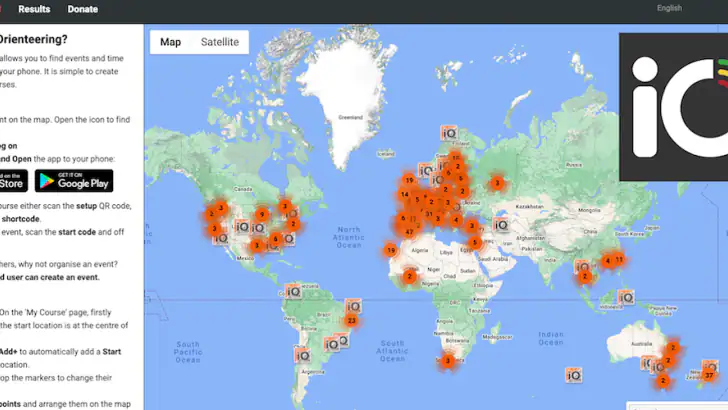Open the cluster 5 marker near Egypt
This screenshot has height=410, width=728.
[x=474, y=242]
